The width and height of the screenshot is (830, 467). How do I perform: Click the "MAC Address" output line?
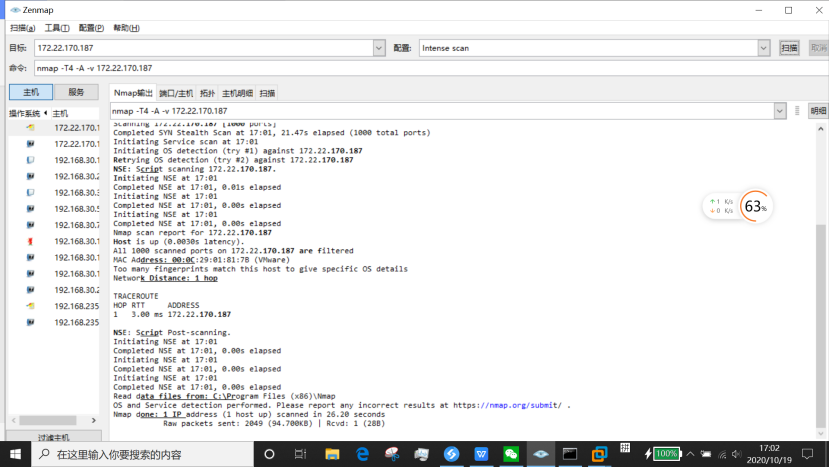point(201,260)
